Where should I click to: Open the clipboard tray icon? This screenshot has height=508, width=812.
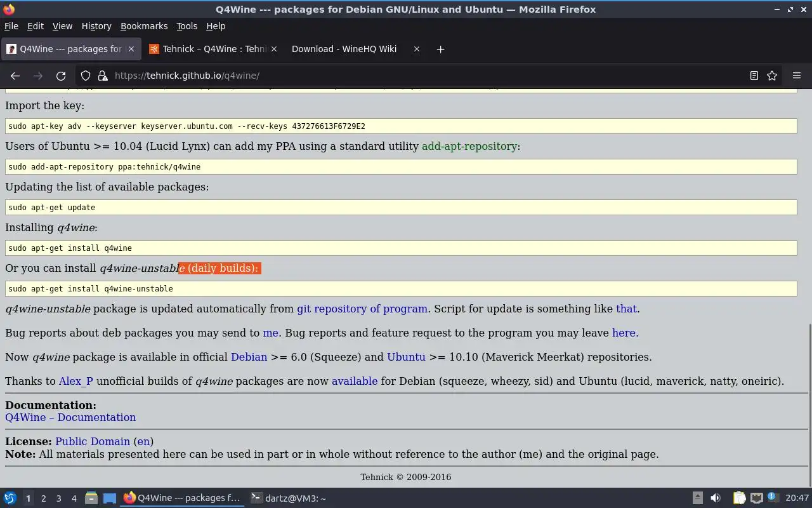pyautogui.click(x=739, y=498)
